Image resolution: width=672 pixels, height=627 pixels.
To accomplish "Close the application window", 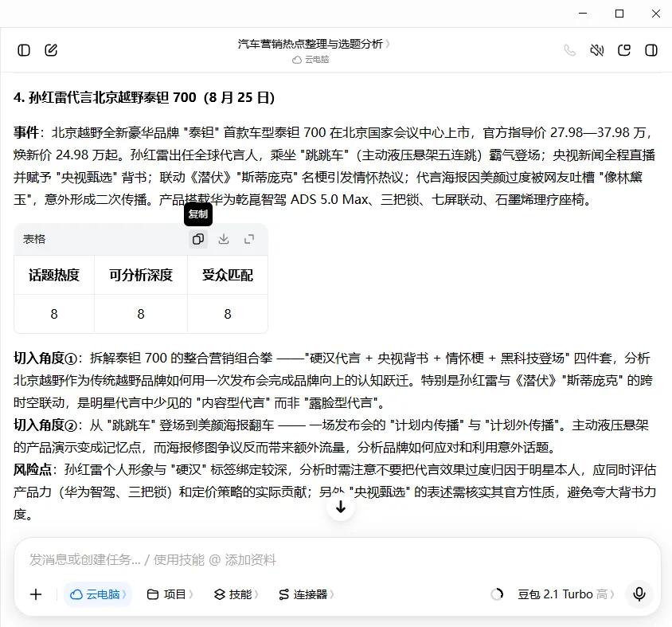I will click(656, 14).
